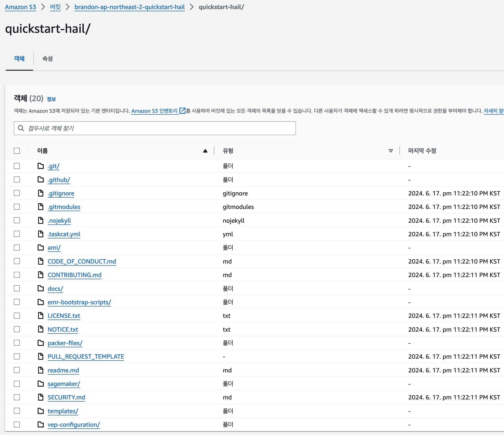Viewport: 504px width, 435px height.
Task: Switch to the 객체 tab
Action: click(x=19, y=58)
